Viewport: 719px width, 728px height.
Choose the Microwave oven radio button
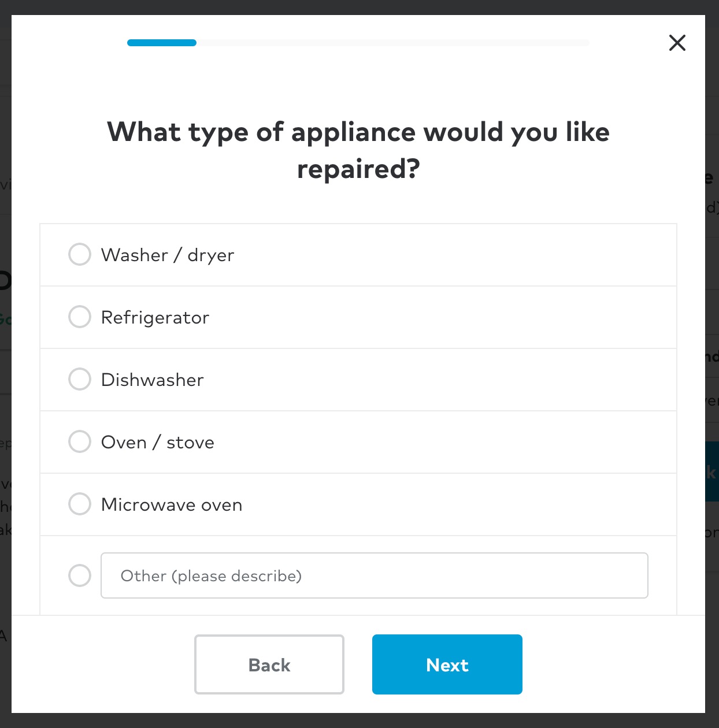coord(80,504)
